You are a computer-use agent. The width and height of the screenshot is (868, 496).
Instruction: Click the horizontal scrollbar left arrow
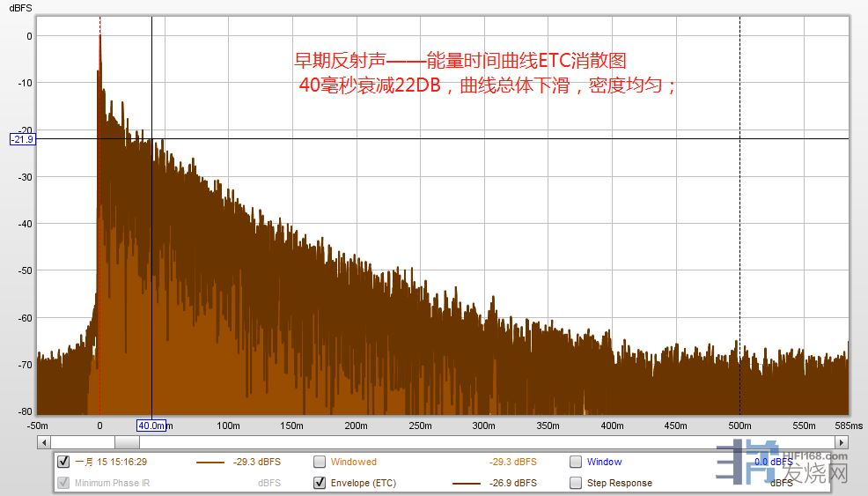pos(42,442)
